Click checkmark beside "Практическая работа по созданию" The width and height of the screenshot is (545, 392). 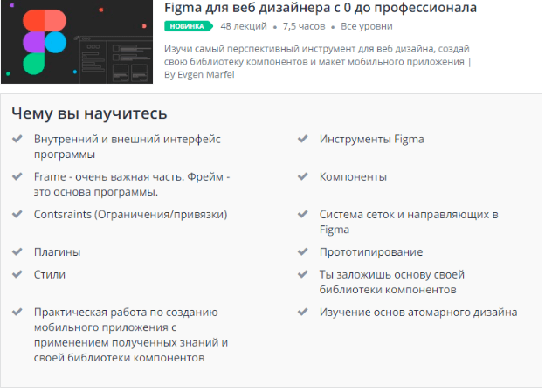pos(17,312)
